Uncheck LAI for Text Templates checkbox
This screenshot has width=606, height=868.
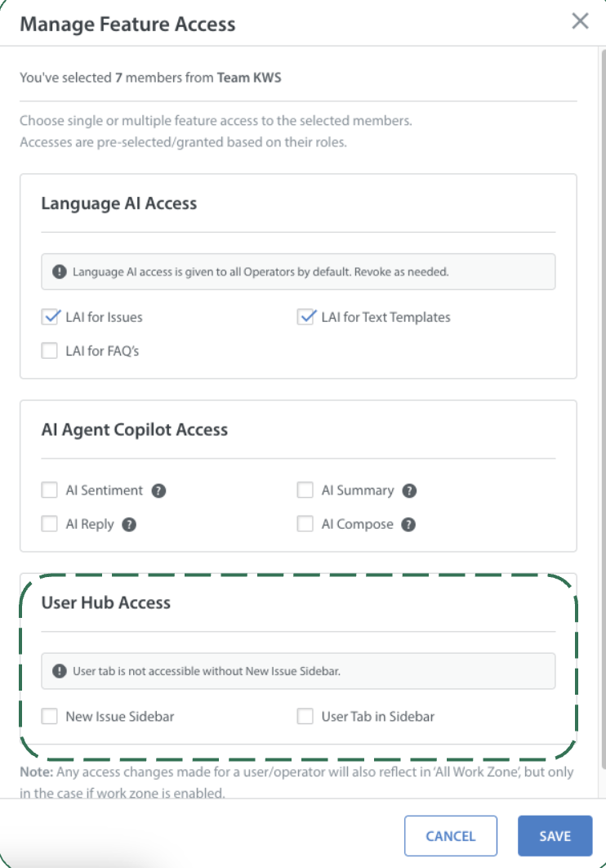pos(305,317)
